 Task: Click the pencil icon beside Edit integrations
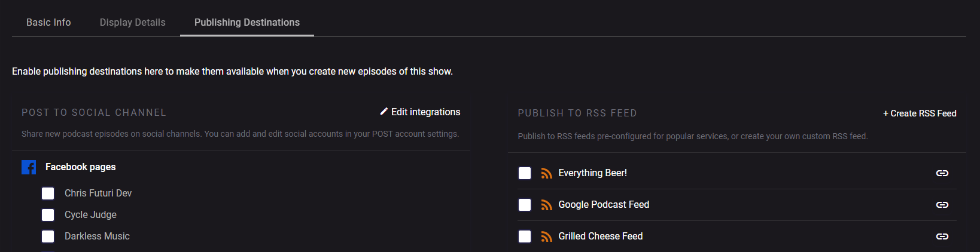click(384, 112)
